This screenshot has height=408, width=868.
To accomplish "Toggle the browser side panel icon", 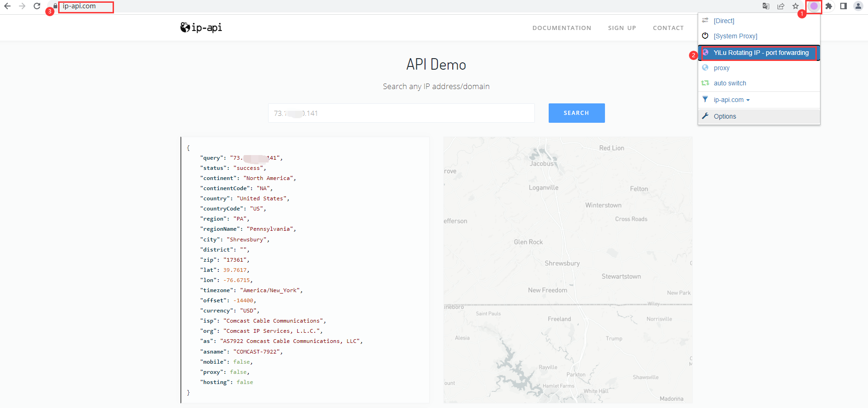I will (x=844, y=6).
